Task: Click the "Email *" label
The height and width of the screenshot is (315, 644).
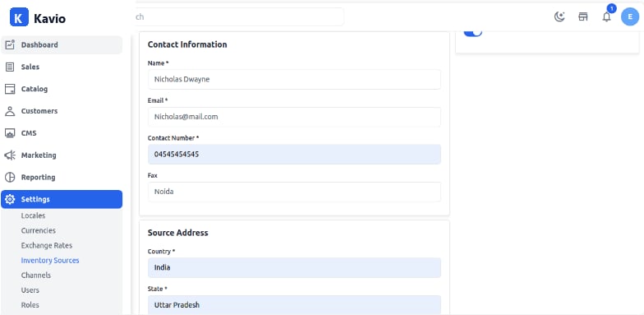Action: coord(158,100)
